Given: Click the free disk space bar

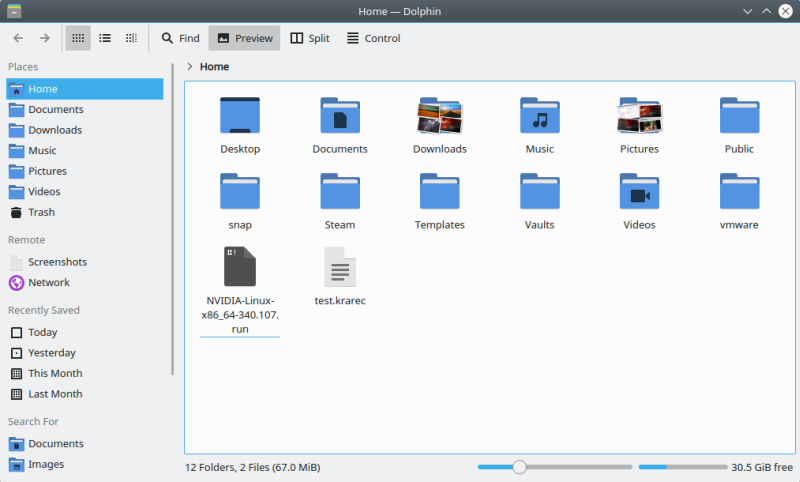Looking at the screenshot, I should [x=683, y=467].
